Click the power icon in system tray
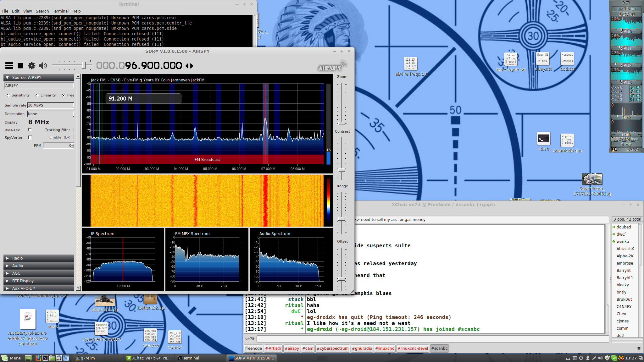Image resolution: width=644 pixels, height=362 pixels. pyautogui.click(x=581, y=358)
